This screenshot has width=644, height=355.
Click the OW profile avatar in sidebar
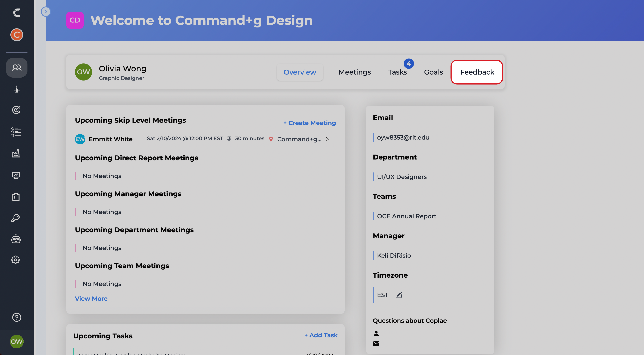tap(17, 341)
